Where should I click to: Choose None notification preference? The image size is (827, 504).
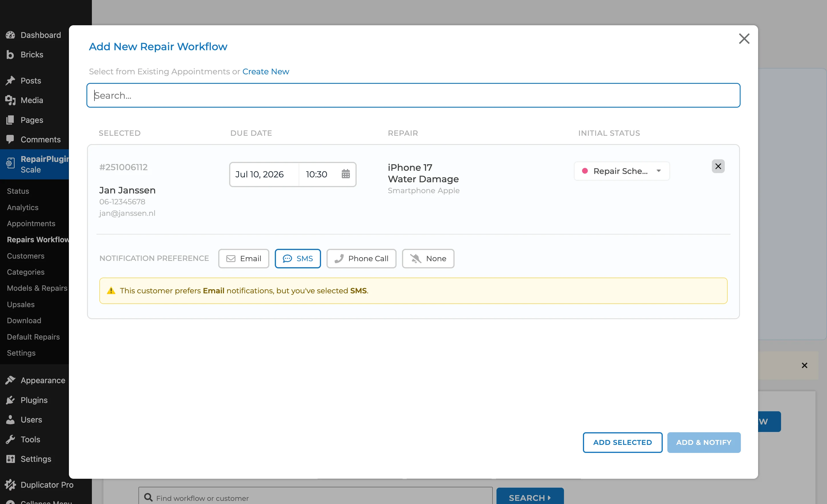click(x=428, y=258)
